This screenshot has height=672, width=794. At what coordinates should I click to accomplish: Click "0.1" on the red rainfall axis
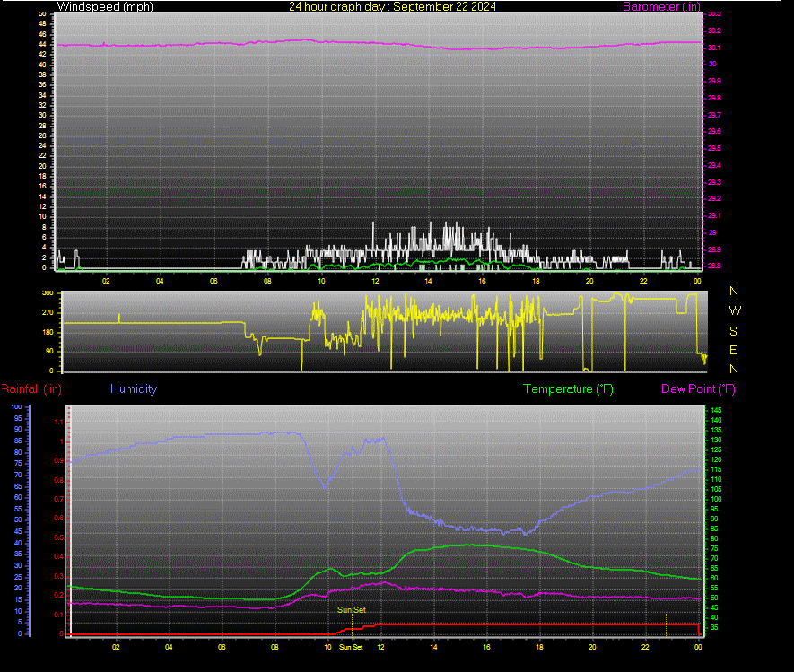click(58, 615)
